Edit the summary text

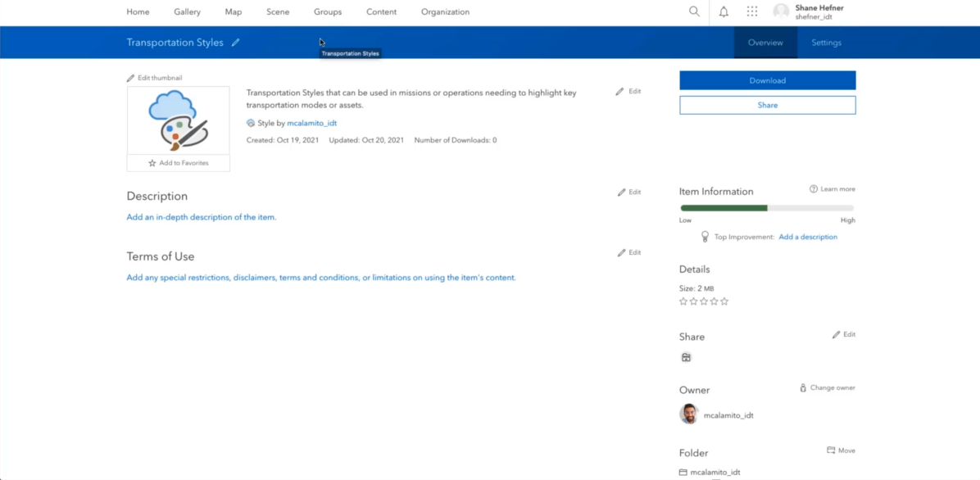628,91
